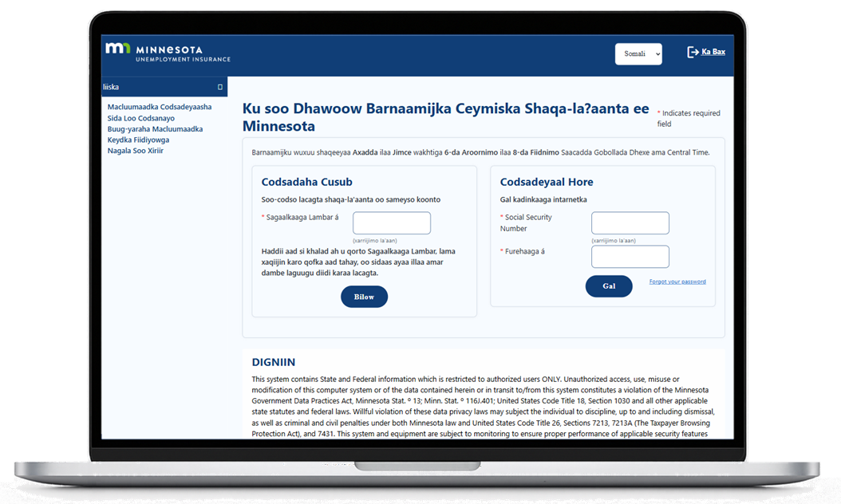Focus the Social Security Number field

[x=630, y=222]
